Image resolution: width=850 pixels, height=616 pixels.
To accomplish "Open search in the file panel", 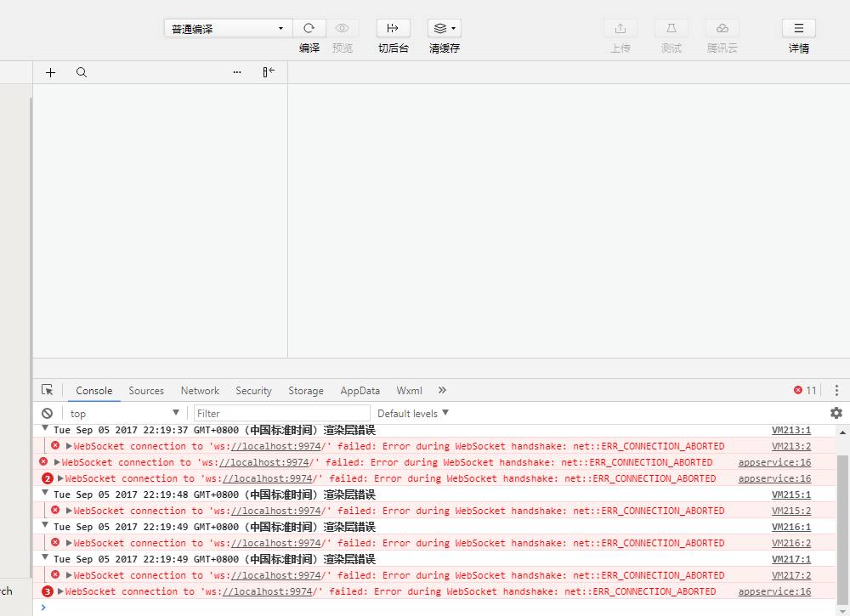I will tap(82, 72).
